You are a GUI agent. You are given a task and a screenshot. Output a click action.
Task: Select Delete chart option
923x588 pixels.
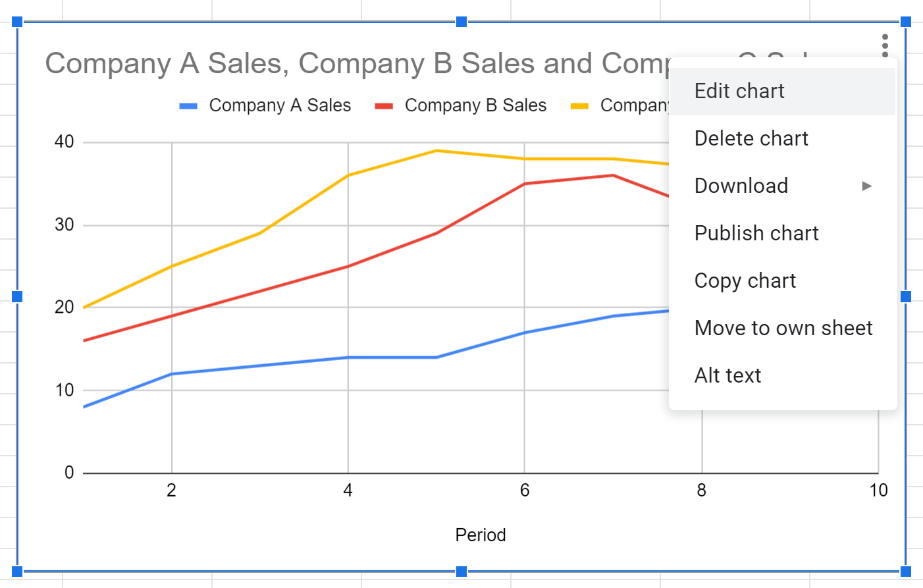point(751,138)
